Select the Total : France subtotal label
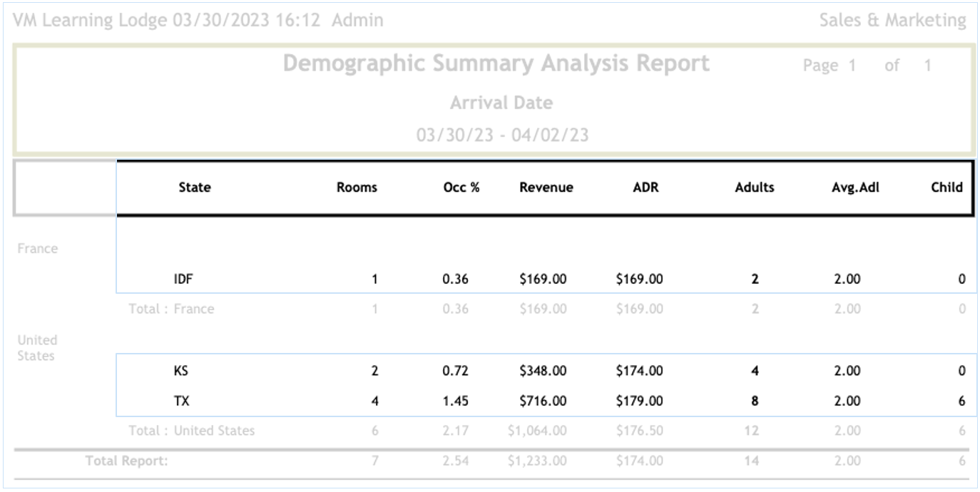 (x=171, y=309)
